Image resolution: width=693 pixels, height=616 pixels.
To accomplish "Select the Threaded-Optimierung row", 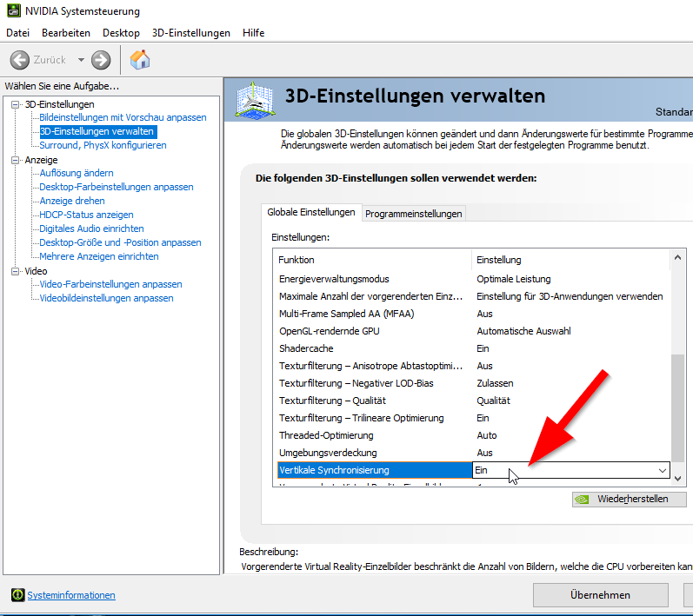I will 472,435.
